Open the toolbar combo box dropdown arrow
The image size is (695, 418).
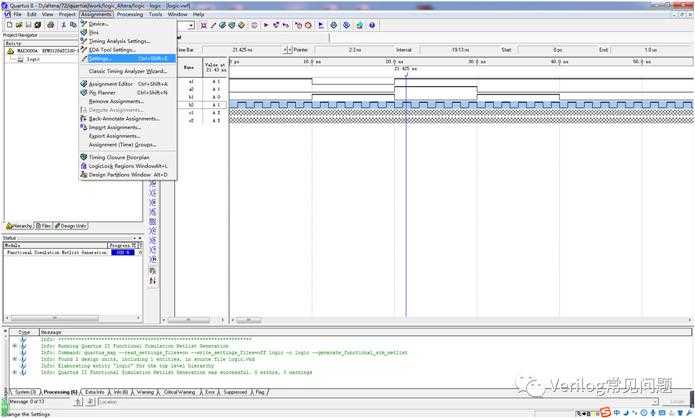coord(191,26)
